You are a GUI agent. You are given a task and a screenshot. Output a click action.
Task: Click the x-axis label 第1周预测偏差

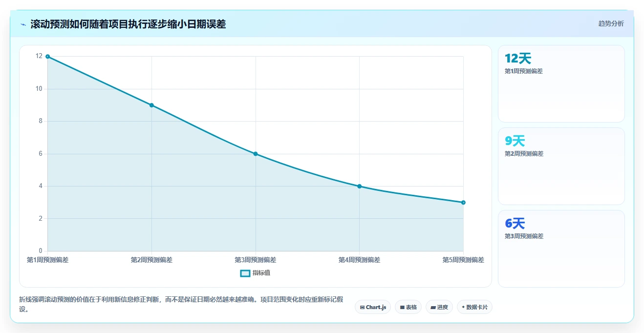tap(47, 260)
